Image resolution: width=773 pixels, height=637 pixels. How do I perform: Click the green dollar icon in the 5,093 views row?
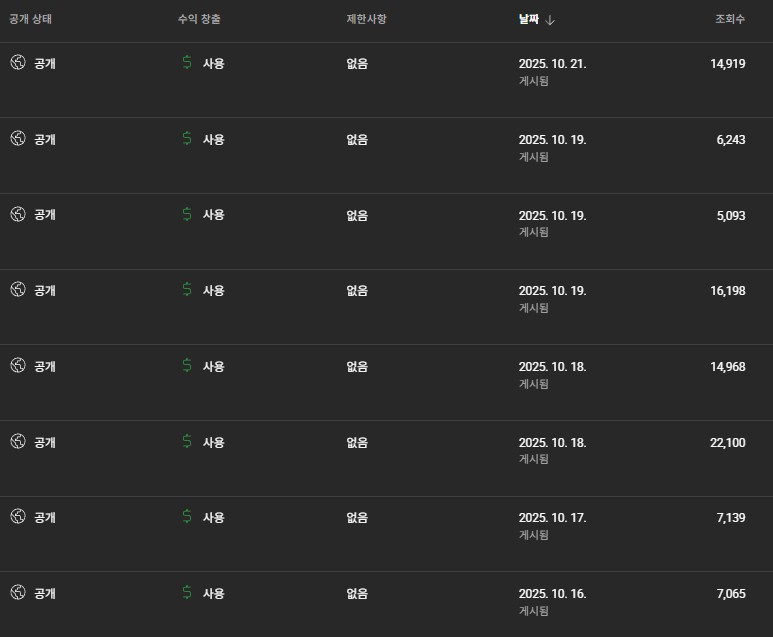pyautogui.click(x=187, y=214)
